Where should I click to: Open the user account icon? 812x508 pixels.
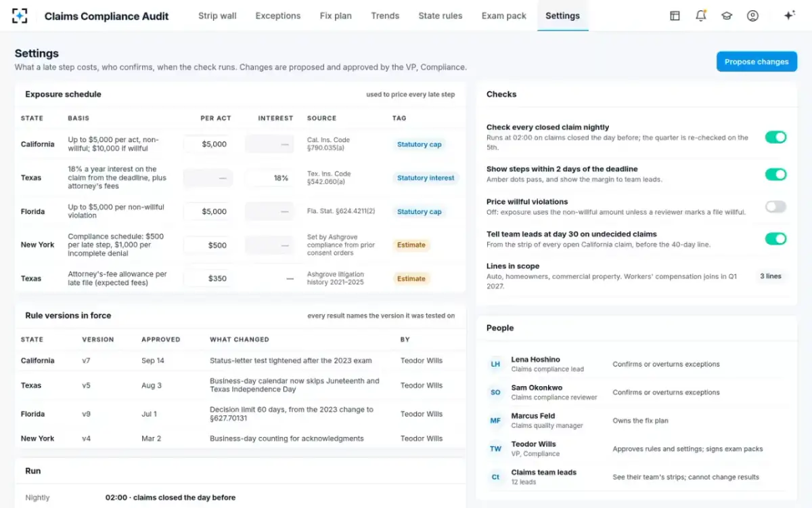(x=752, y=16)
